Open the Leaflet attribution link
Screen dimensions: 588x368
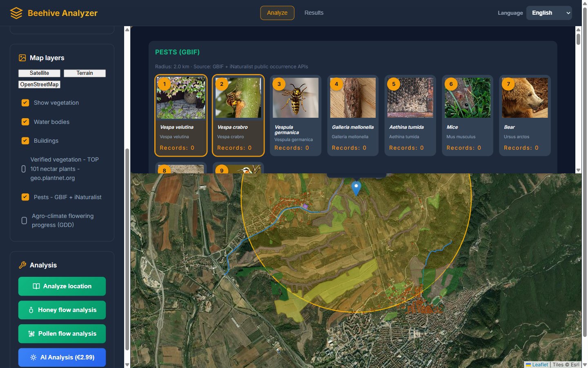point(540,365)
